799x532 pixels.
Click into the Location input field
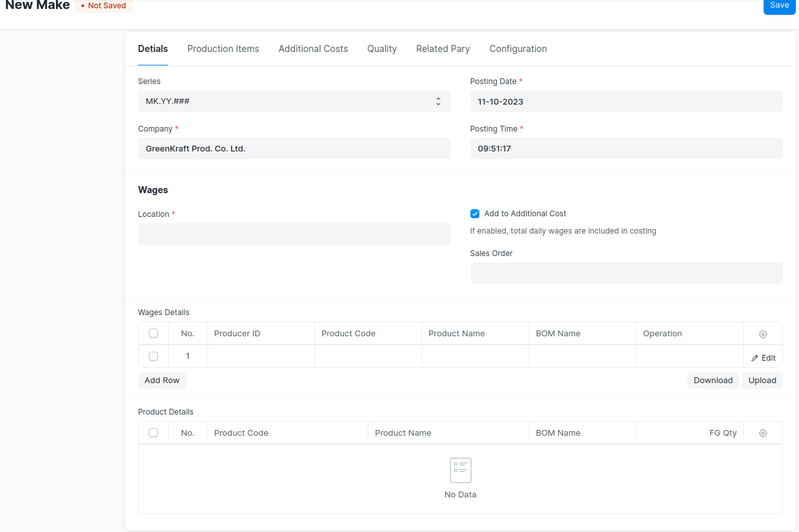tap(294, 234)
